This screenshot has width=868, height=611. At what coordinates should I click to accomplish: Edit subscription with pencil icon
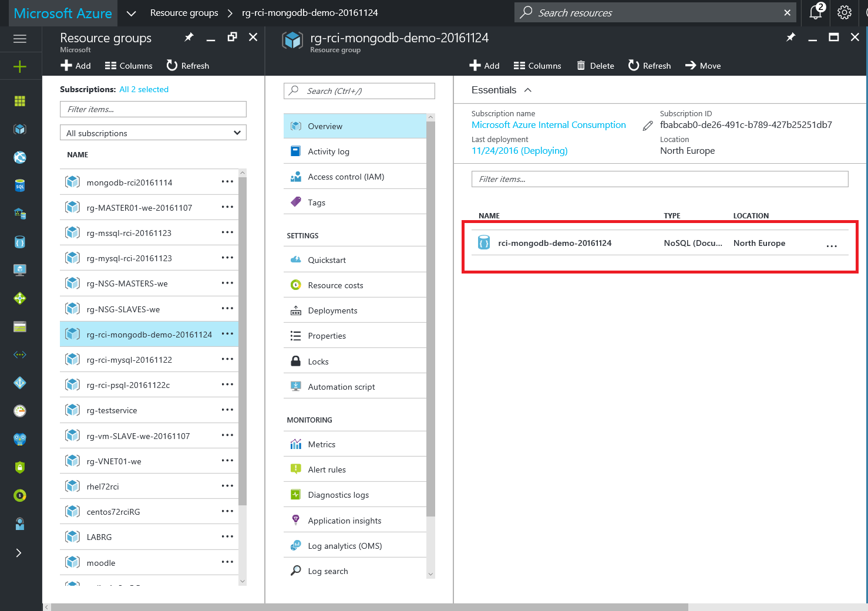click(x=648, y=126)
